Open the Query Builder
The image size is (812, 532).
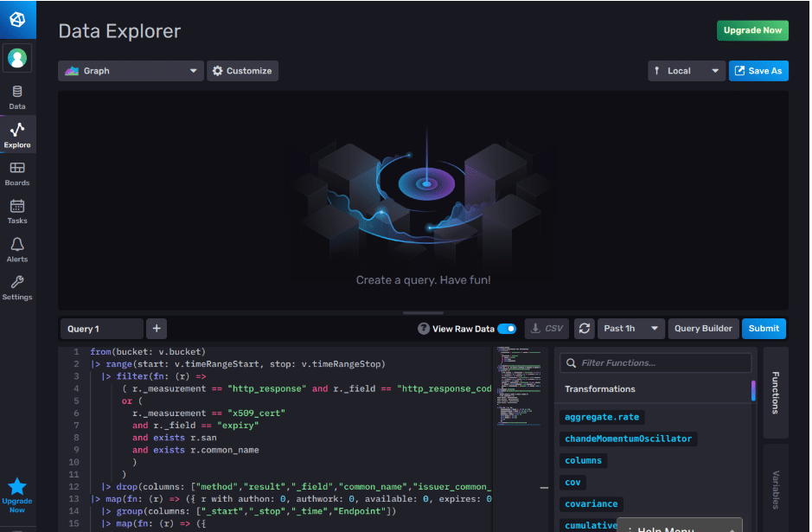pos(703,329)
